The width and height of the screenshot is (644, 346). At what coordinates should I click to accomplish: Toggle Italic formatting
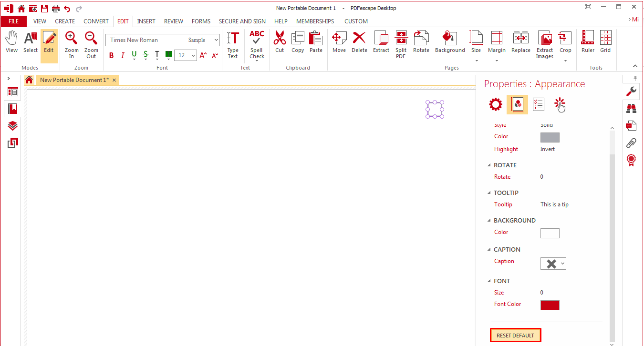coord(123,55)
